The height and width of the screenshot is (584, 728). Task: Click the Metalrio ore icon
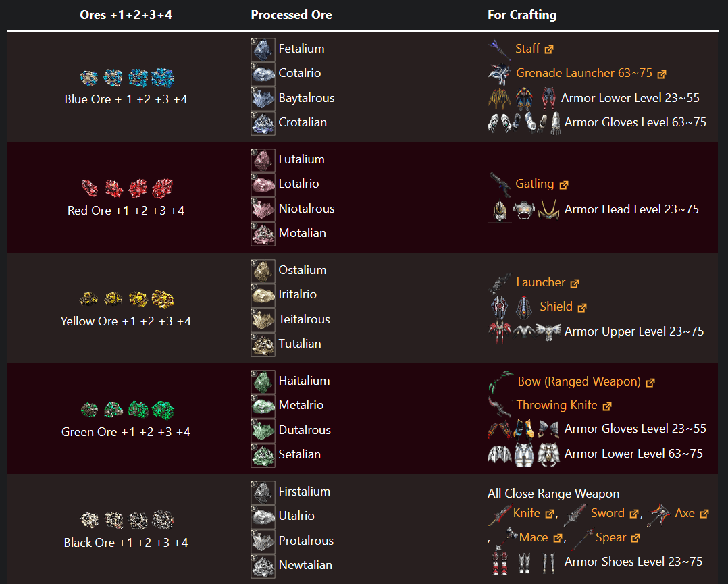[x=263, y=406]
